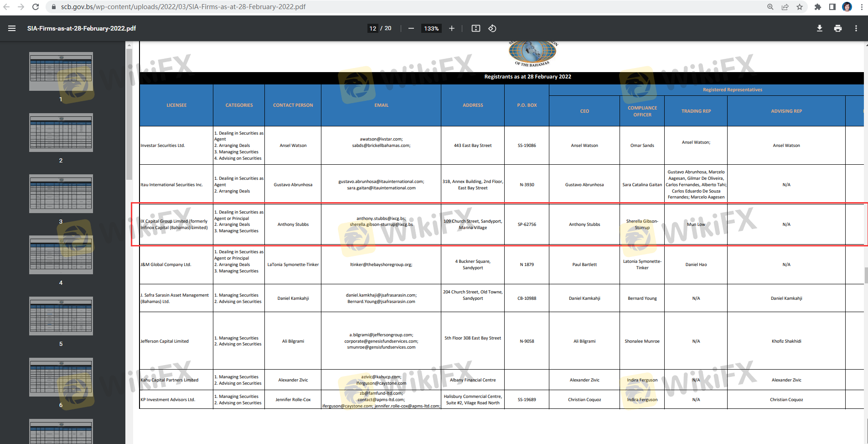Rotate the document counterclockwise
The width and height of the screenshot is (868, 444).
coord(492,28)
